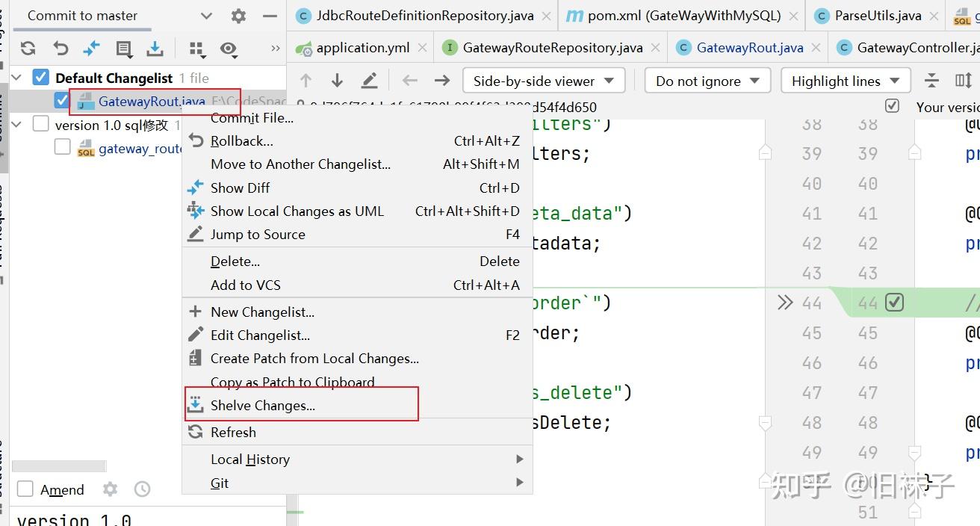This screenshot has width=980, height=526.
Task: Choose Edit Changelist... menu entry
Action: point(357,335)
